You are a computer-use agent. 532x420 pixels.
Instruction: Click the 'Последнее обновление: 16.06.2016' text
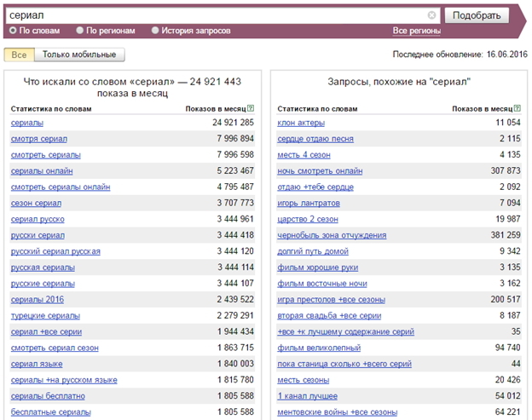pyautogui.click(x=460, y=55)
